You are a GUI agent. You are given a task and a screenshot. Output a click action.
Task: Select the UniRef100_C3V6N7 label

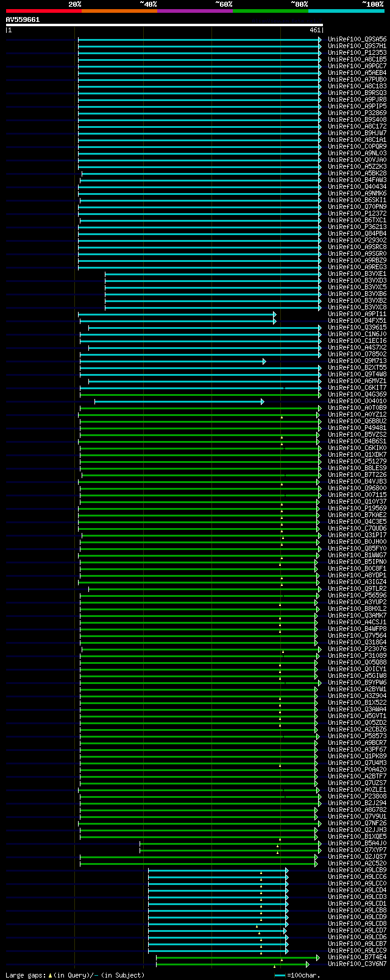pos(357,964)
